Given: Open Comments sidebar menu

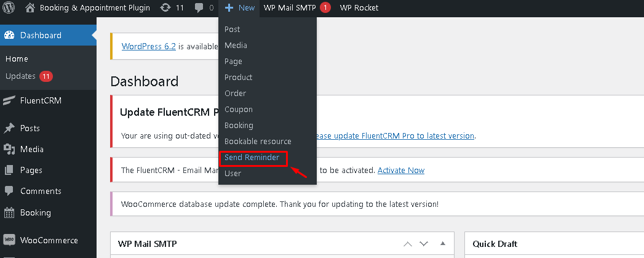Looking at the screenshot, I should 48,191.
